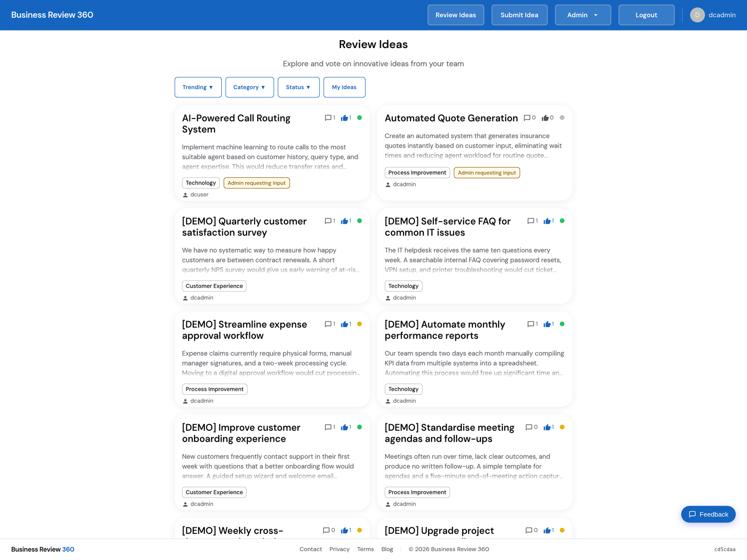Click dcuser author name on Call Routing card
The height and width of the screenshot is (560, 747).
coord(199,195)
